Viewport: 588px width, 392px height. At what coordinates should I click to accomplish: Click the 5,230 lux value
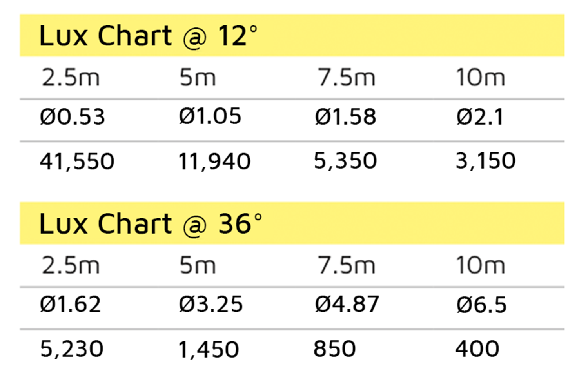[72, 349]
